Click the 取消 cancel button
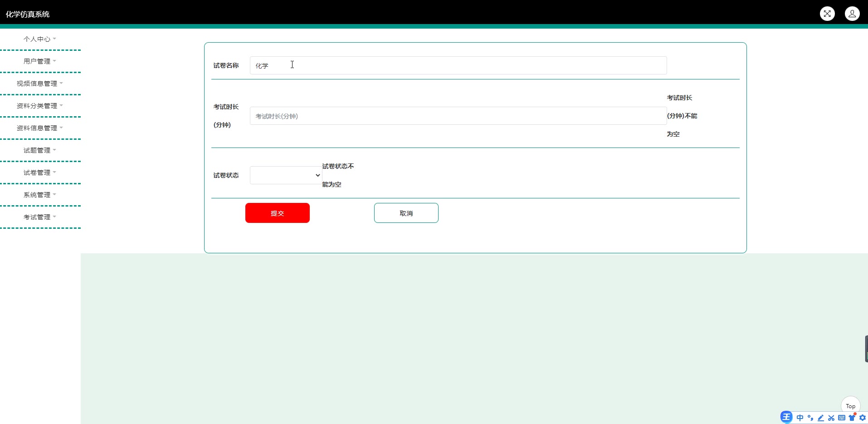Image resolution: width=868 pixels, height=424 pixels. pos(406,213)
